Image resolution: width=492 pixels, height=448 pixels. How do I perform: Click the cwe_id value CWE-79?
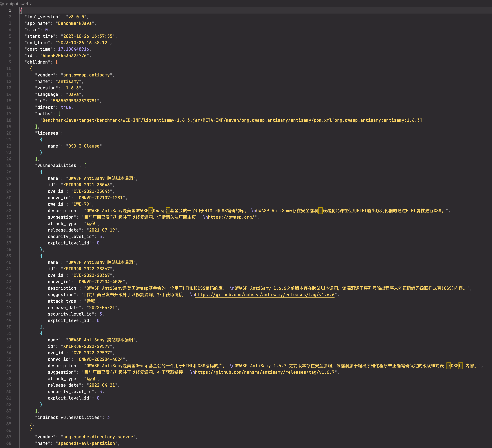point(81,204)
